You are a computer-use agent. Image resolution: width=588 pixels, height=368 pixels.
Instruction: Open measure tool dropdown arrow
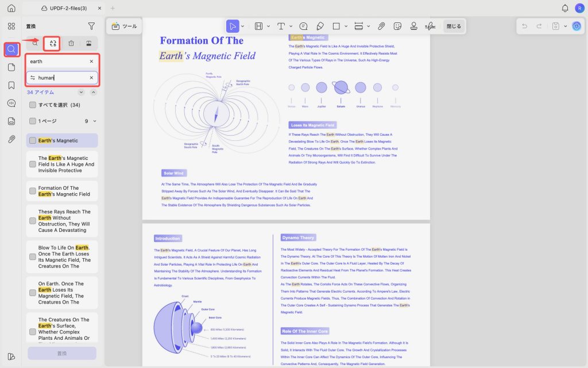pos(368,26)
